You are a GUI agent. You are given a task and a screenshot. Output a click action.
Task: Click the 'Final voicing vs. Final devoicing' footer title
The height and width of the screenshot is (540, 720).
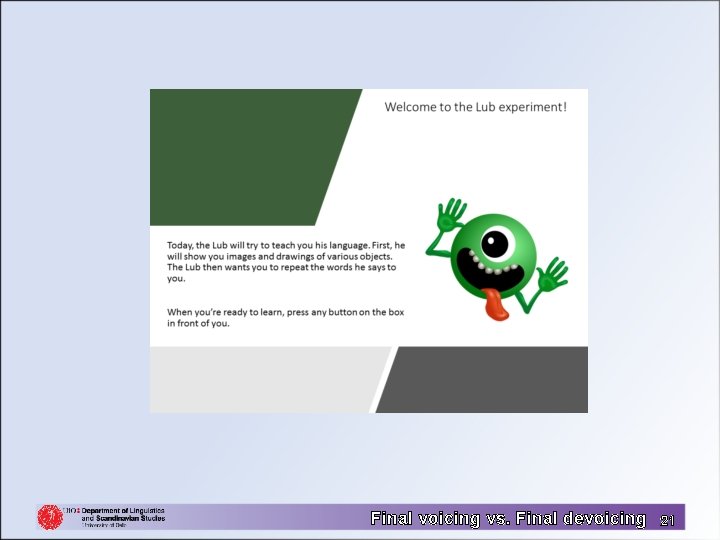[x=508, y=518]
